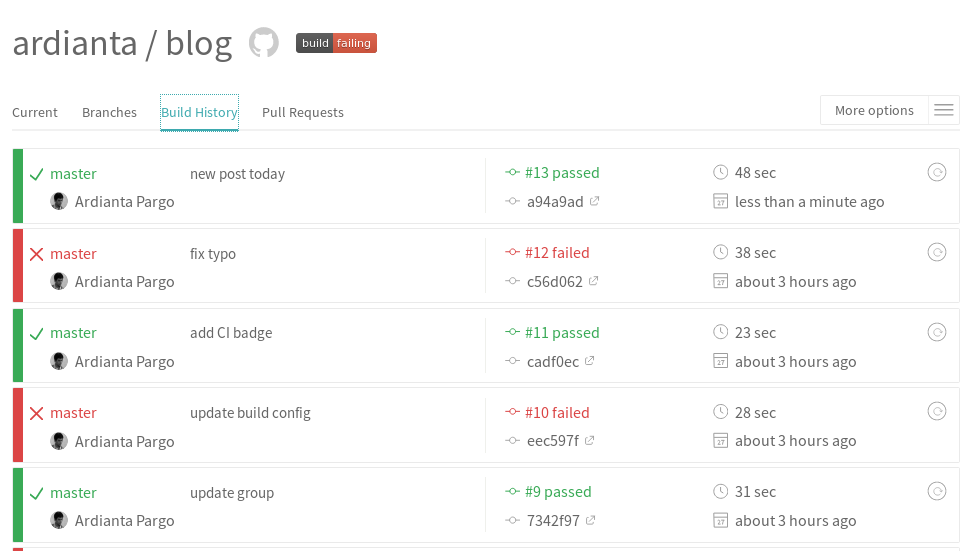The width and height of the screenshot is (974, 551).
Task: Restart build #10 using its circular arrow
Action: [x=937, y=411]
